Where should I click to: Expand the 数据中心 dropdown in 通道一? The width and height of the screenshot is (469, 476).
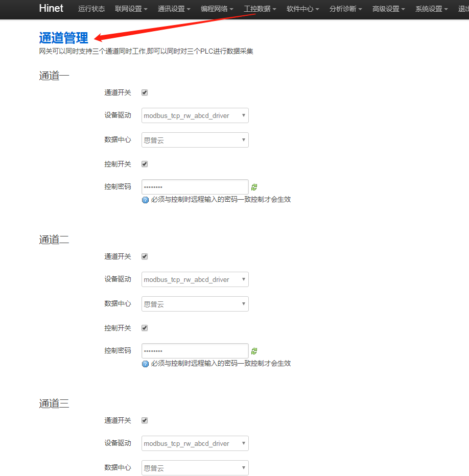[x=195, y=140]
